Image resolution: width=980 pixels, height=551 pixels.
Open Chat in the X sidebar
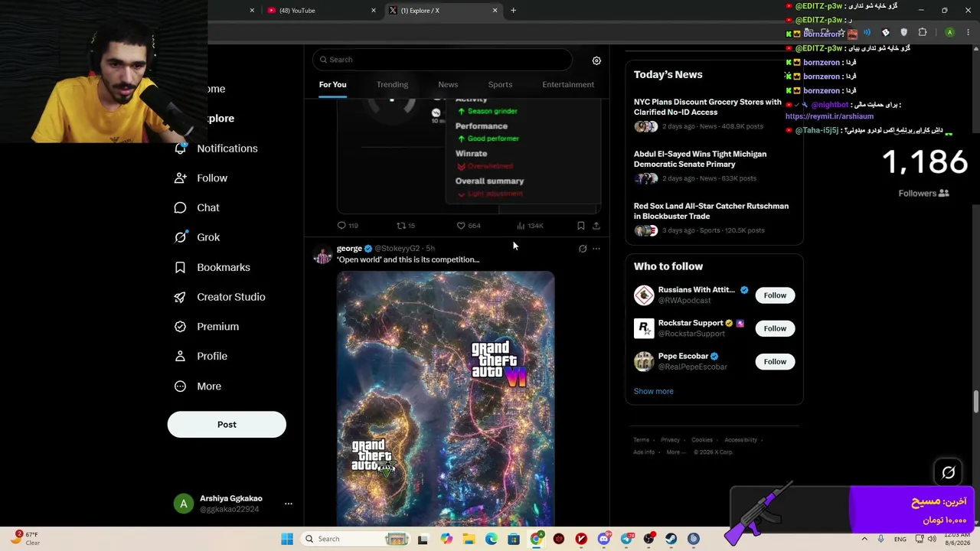(197, 207)
